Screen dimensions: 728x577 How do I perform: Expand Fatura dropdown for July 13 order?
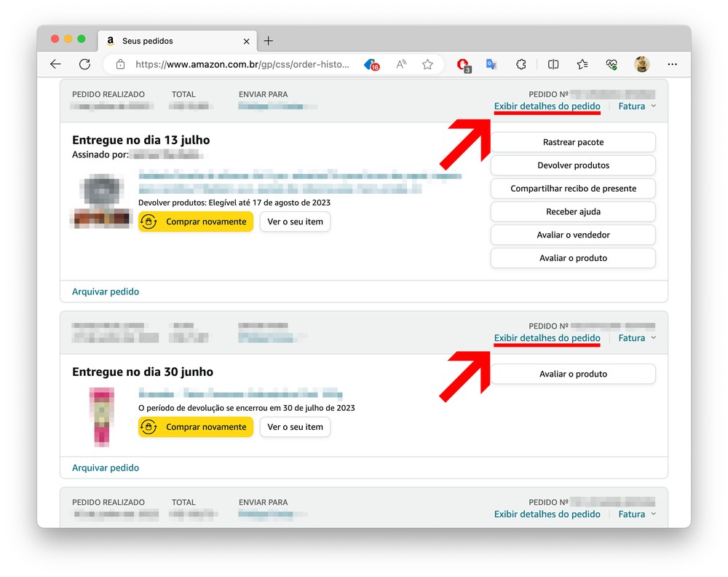(637, 106)
